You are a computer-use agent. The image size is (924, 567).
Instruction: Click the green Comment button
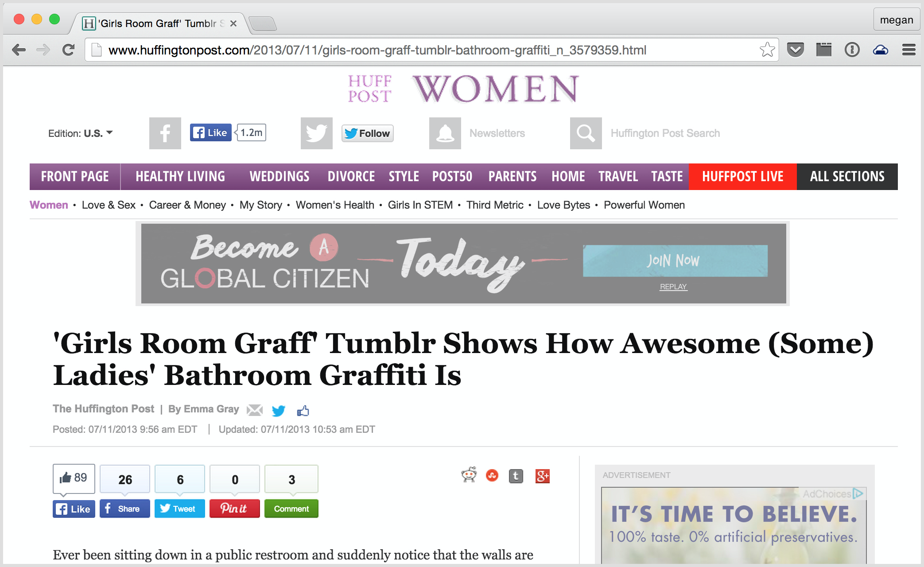(x=291, y=509)
